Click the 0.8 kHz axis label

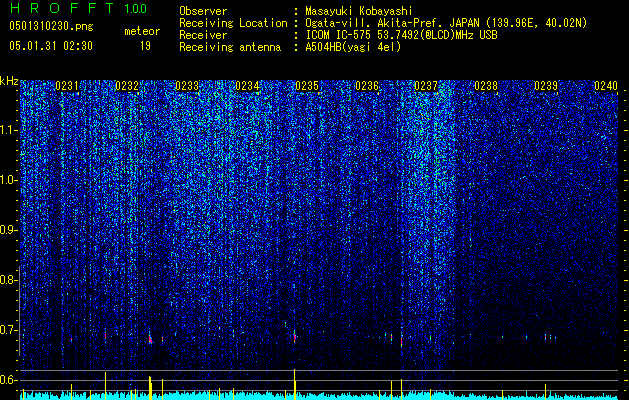pyautogui.click(x=8, y=280)
